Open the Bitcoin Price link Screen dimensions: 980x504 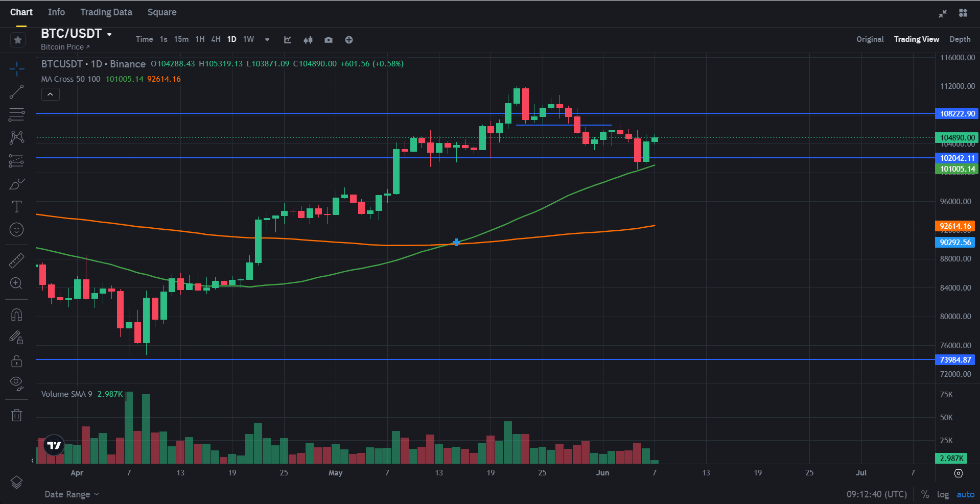65,47
